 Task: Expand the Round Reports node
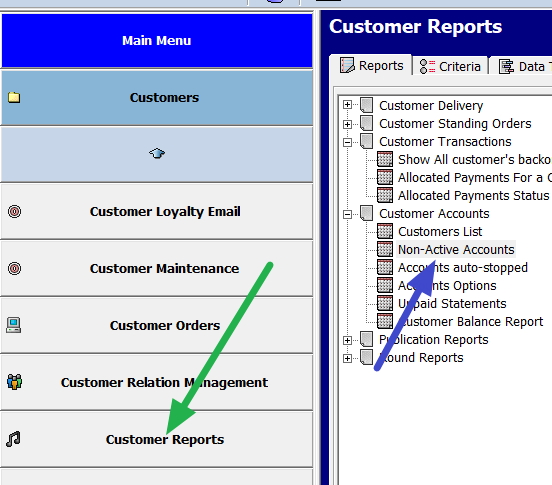click(x=347, y=359)
